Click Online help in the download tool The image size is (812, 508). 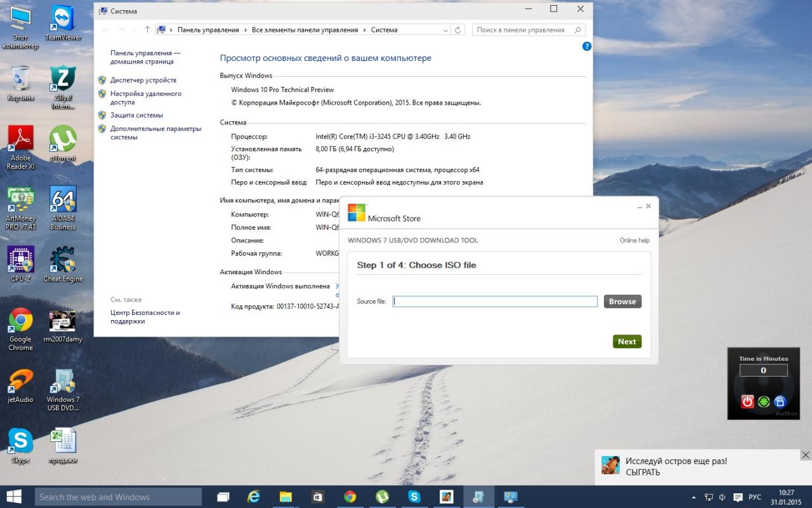coord(634,241)
